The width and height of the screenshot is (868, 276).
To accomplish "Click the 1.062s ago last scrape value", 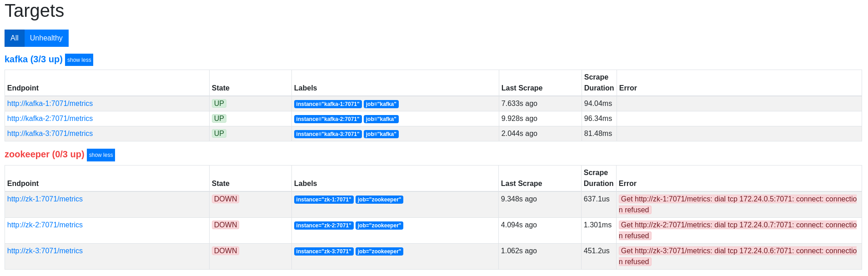I will pos(519,251).
